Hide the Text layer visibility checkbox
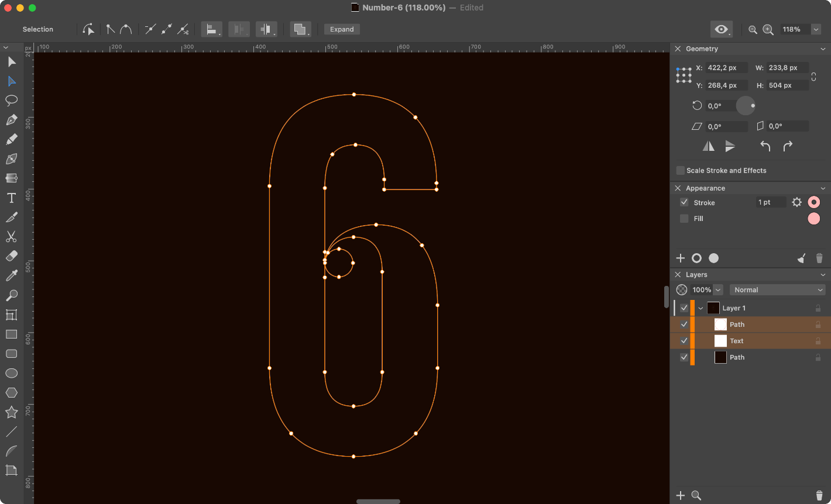Image resolution: width=831 pixels, height=504 pixels. coord(684,341)
